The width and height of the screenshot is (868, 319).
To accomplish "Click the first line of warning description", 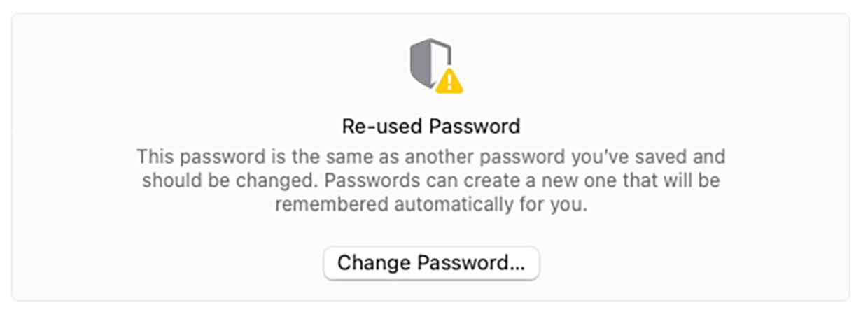I will click(x=431, y=155).
